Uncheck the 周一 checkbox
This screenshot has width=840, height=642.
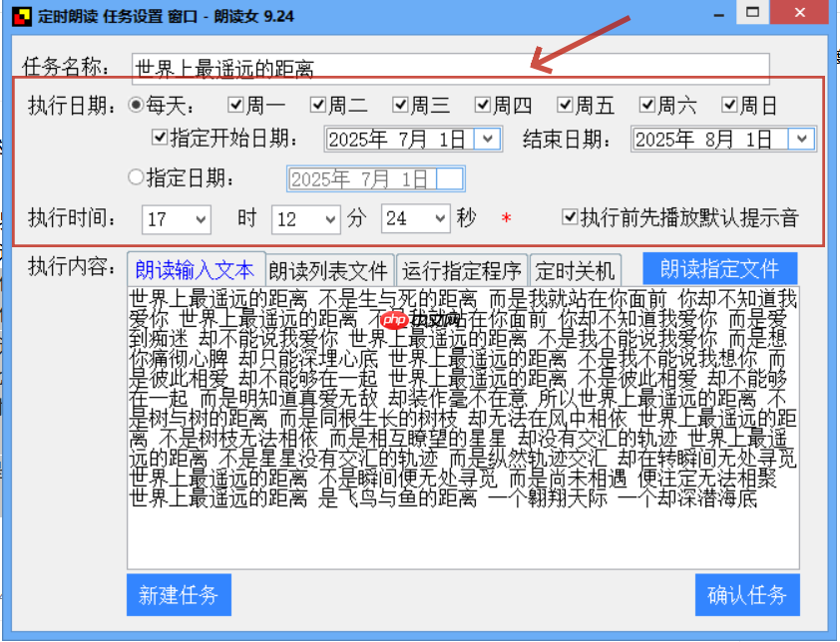[235, 105]
